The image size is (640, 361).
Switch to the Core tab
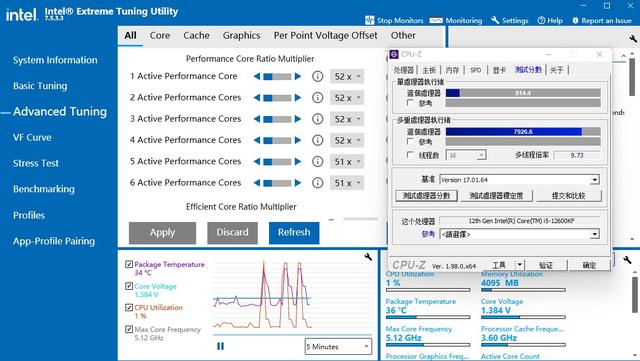coord(160,36)
